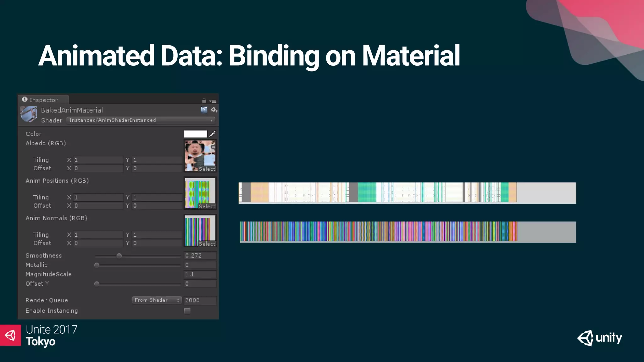Viewport: 644px width, 362px height.
Task: Click the Anim Positions Tiling Y field
Action: point(157,197)
